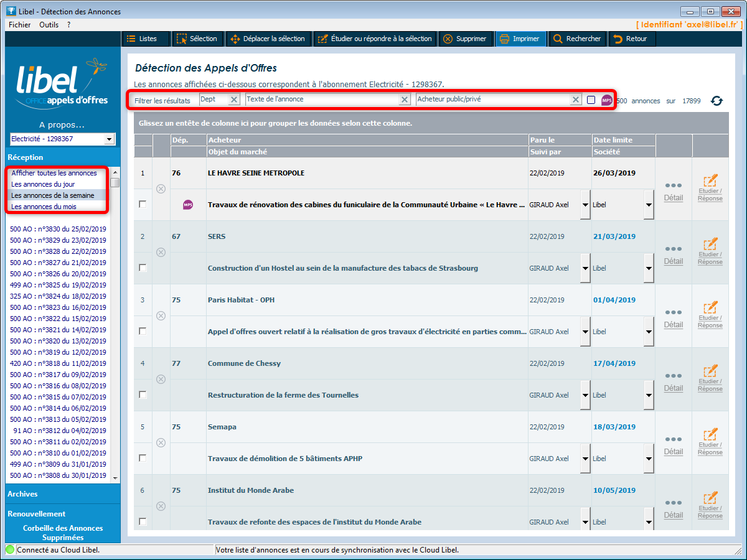Click the MPS badge on LE HAVRE announcement

188,204
